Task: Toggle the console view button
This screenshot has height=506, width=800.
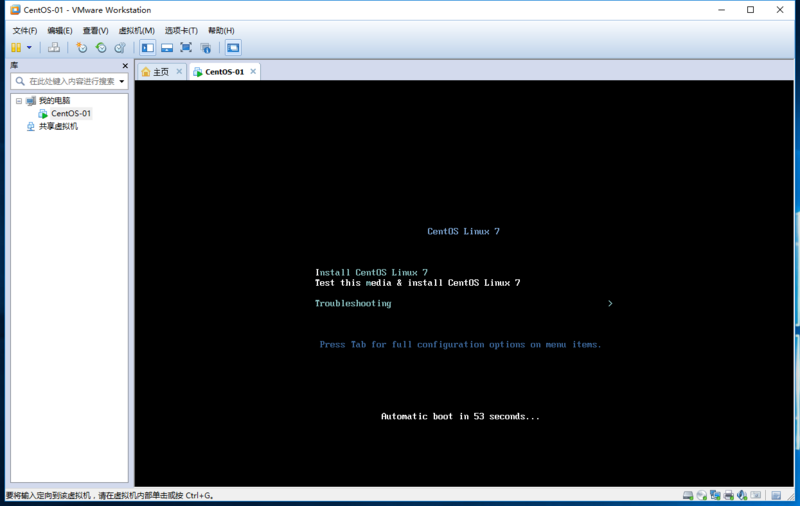Action: (233, 47)
